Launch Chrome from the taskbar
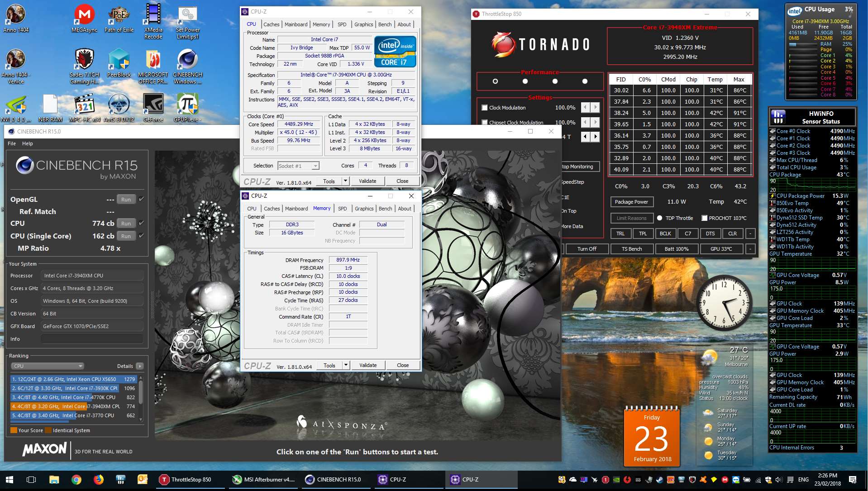This screenshot has width=868, height=491. pyautogui.click(x=76, y=480)
